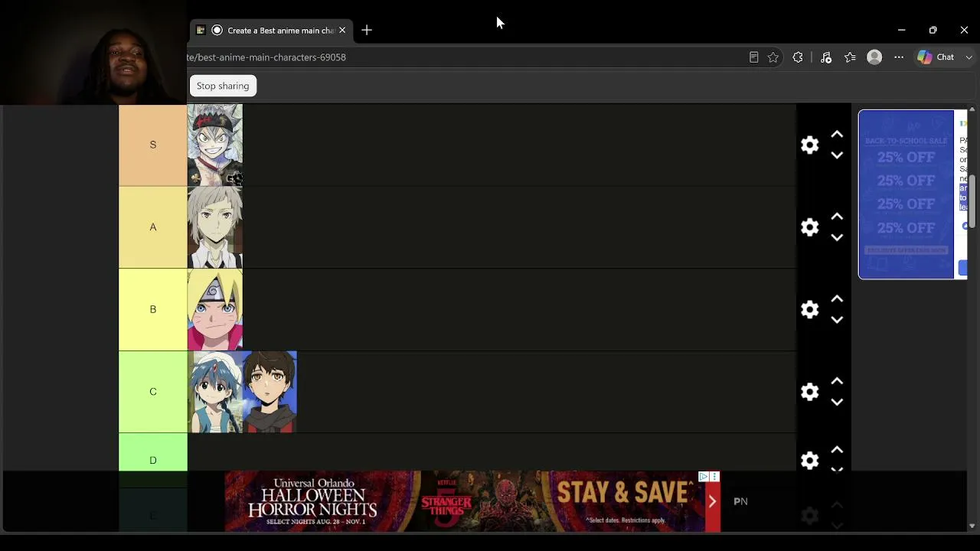980x551 pixels.
Task: Move D tier row up
Action: click(837, 450)
